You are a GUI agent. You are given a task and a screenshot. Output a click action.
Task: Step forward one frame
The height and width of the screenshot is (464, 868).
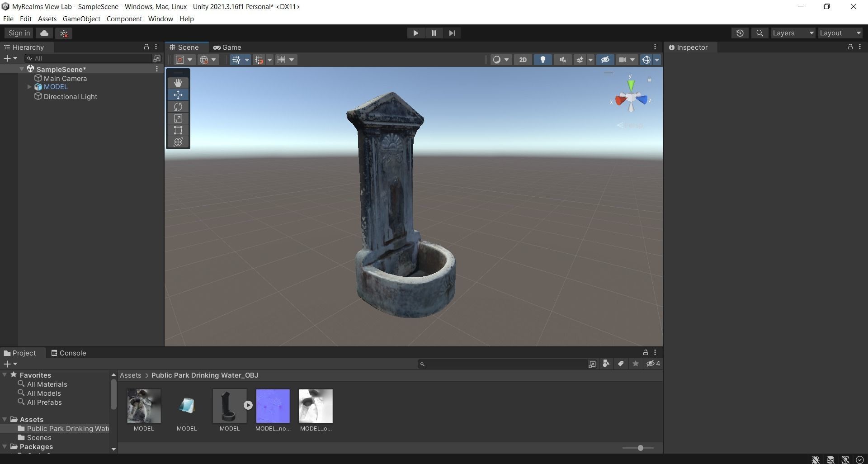452,33
